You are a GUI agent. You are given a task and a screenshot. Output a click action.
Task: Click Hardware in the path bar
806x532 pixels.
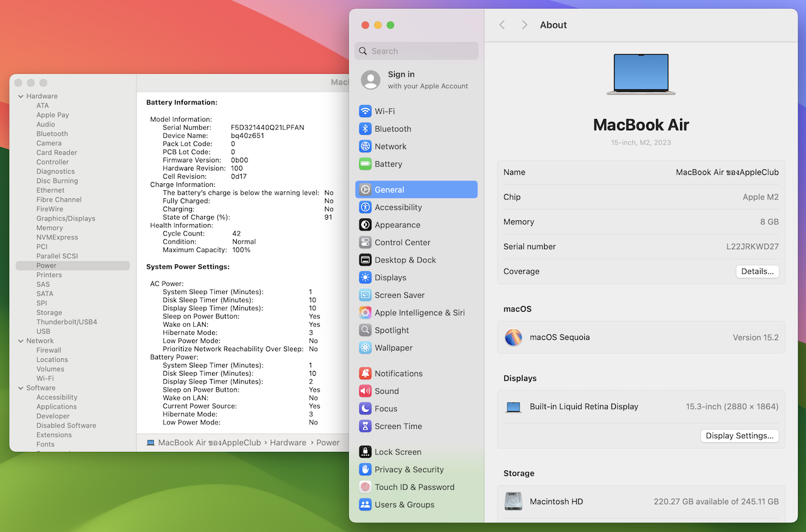click(288, 443)
